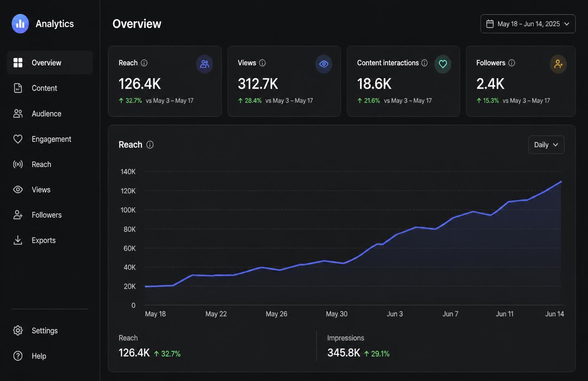This screenshot has width=588, height=381.
Task: Click the Jun 11 x-axis label
Action: (x=504, y=314)
